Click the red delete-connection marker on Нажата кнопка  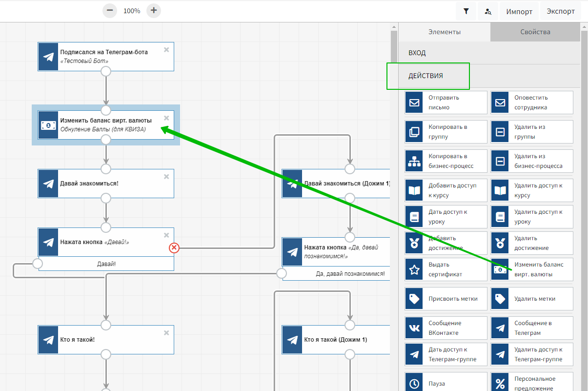point(174,248)
